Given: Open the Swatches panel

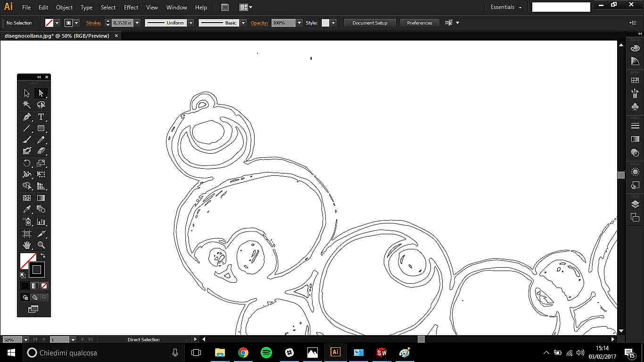Looking at the screenshot, I should (635, 81).
